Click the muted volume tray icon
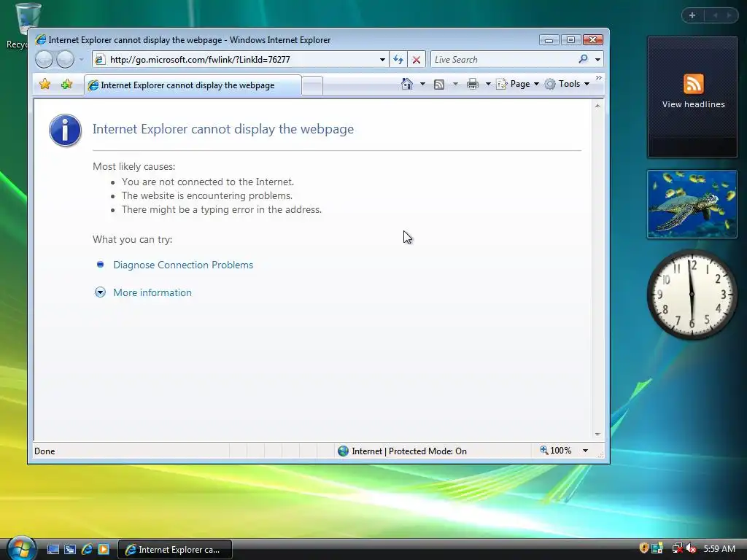Image resolution: width=747 pixels, height=560 pixels. pos(691,548)
